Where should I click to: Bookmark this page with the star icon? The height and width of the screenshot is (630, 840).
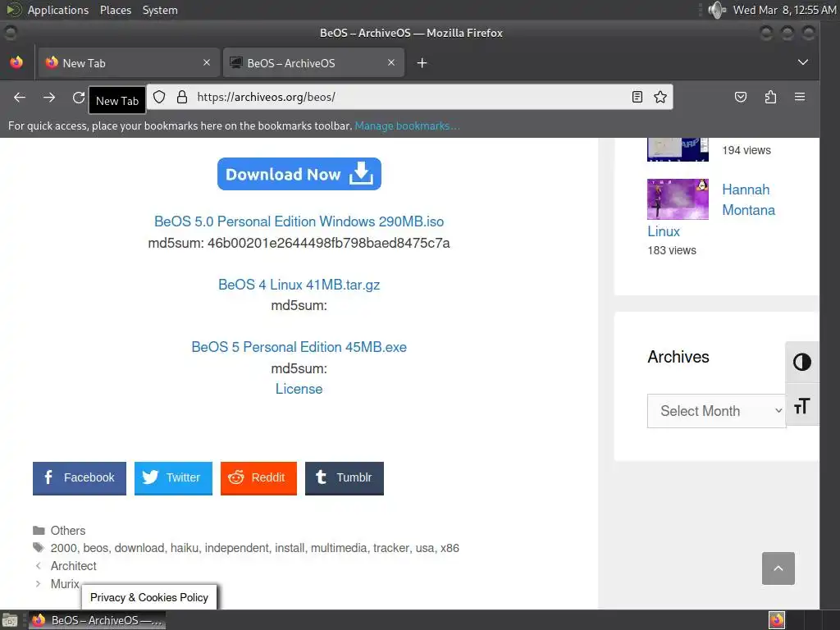pyautogui.click(x=660, y=97)
